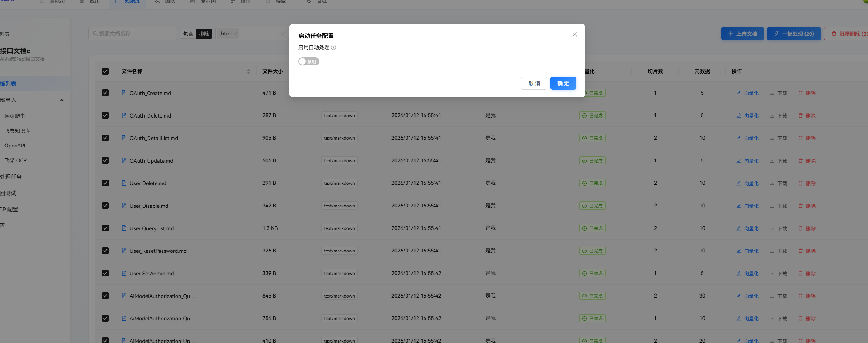
Task: Select 排除 filter mode option
Action: click(x=204, y=34)
